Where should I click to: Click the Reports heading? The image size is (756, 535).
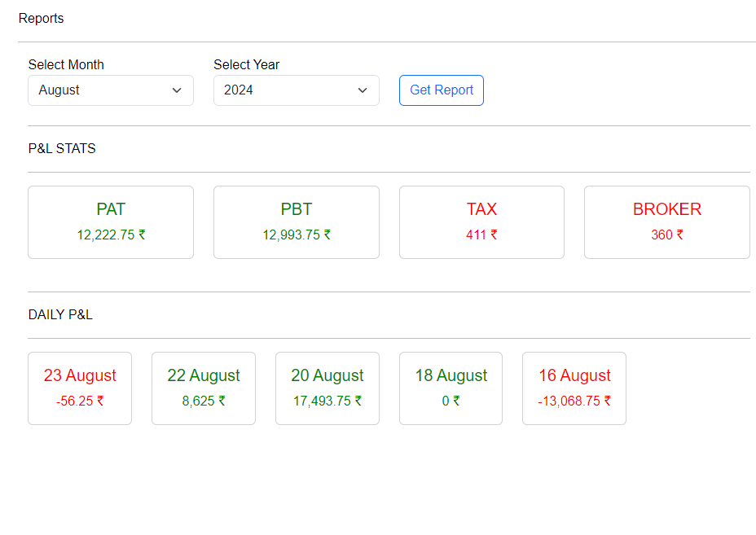pos(41,18)
